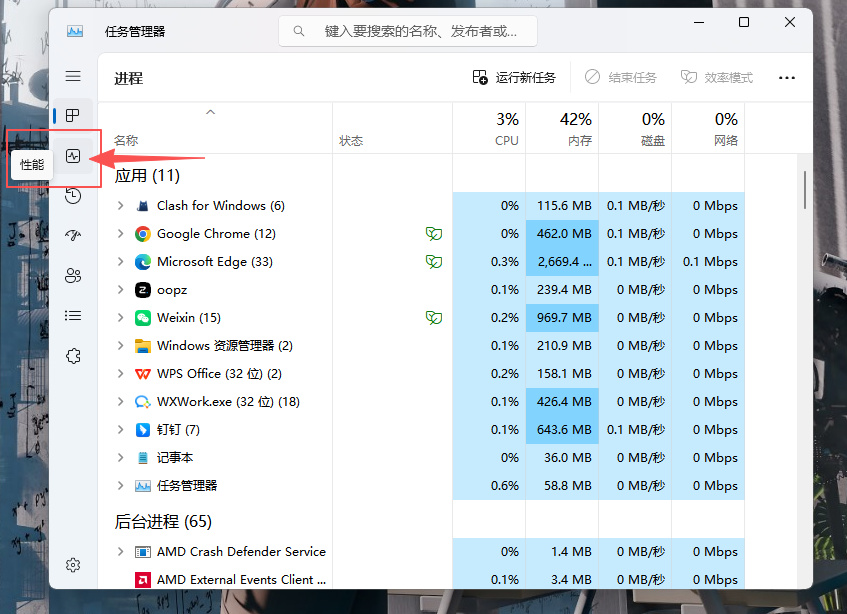Open the Services puzzle icon in sidebar
This screenshot has width=847, height=614.
coord(73,356)
